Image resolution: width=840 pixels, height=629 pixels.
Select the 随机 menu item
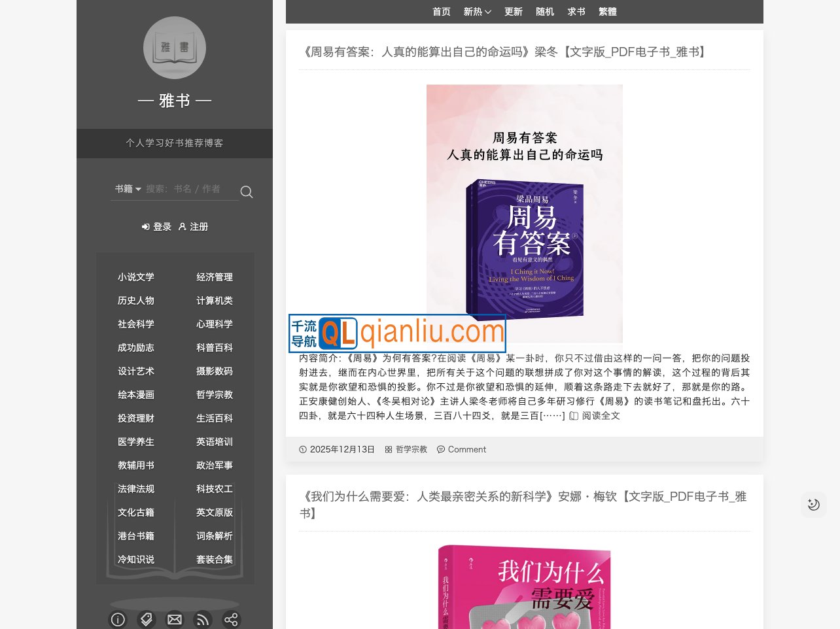click(x=545, y=12)
